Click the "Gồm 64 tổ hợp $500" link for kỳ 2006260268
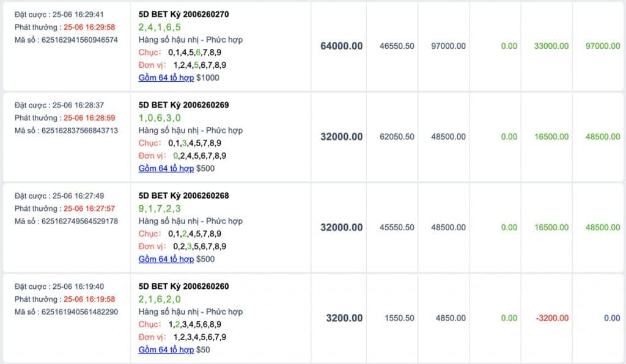 [167, 259]
